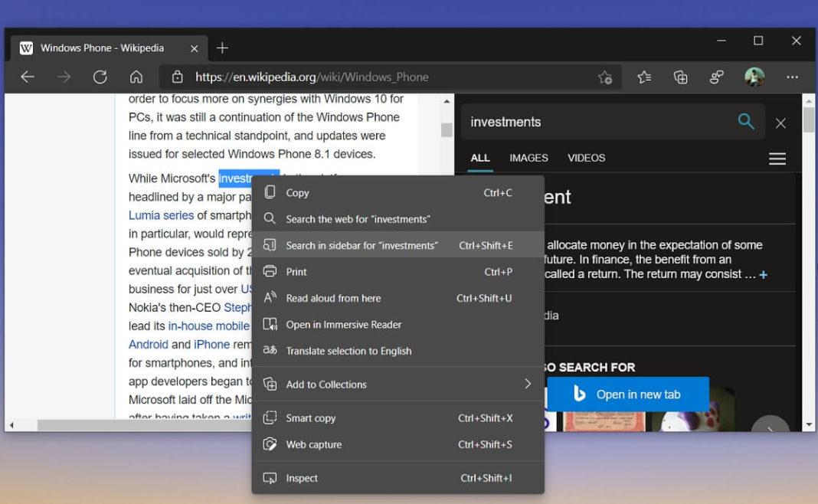The height and width of the screenshot is (504, 818).
Task: Navigate back to the previous page
Action: tap(28, 77)
